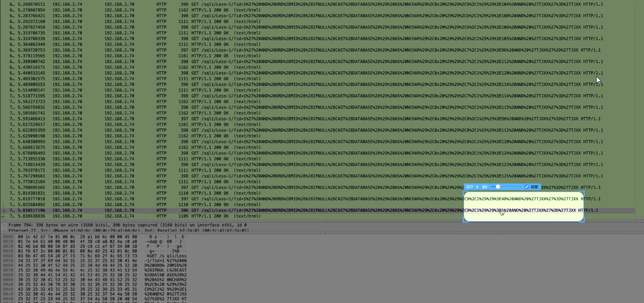Select packet at time 5.489009553
The height and width of the screenshot is (303, 644).
(318, 84)
